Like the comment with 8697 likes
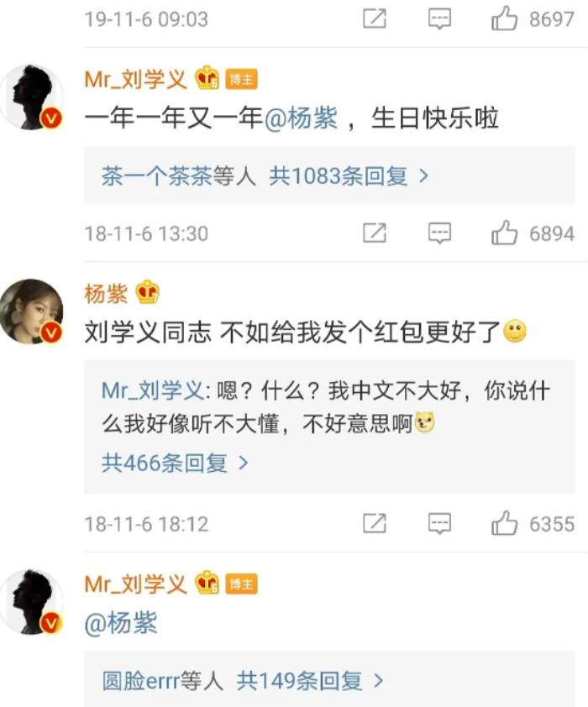This screenshot has height=707, width=588. coord(504,18)
